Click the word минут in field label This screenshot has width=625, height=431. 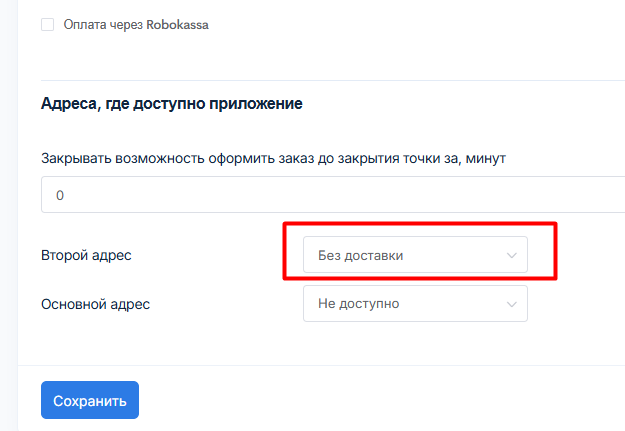coord(485,158)
